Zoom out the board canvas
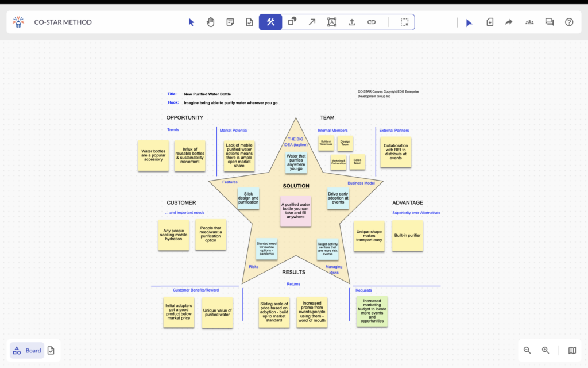 click(527, 350)
